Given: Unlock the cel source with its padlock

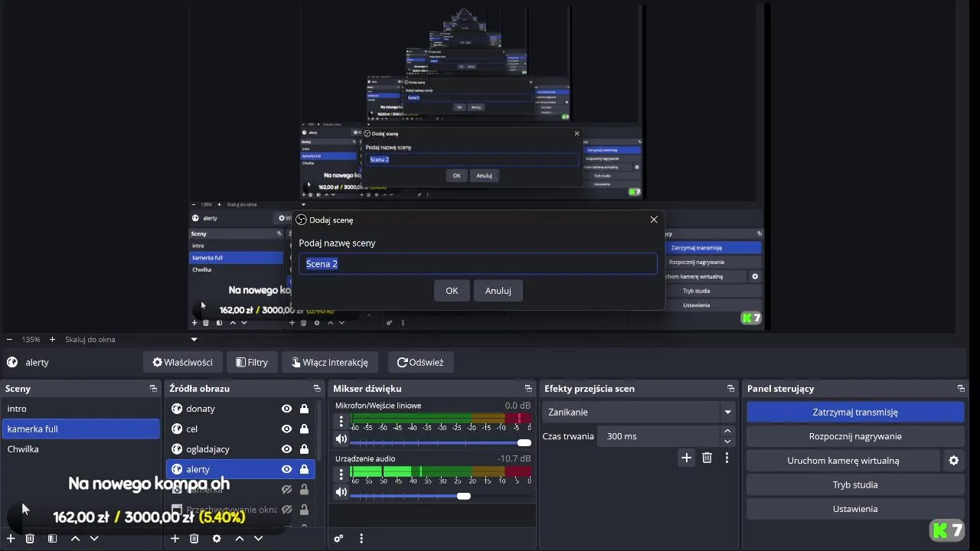Looking at the screenshot, I should coord(304,429).
